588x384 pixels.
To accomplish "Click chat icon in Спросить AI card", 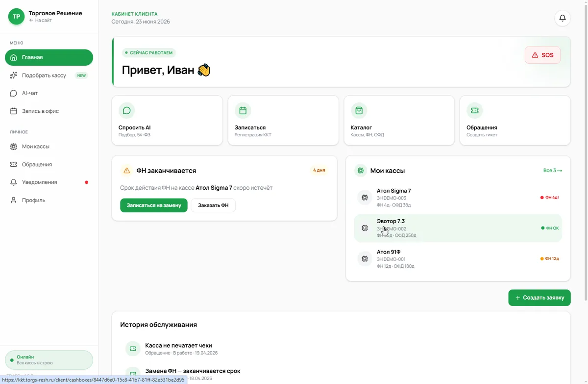I will click(127, 110).
